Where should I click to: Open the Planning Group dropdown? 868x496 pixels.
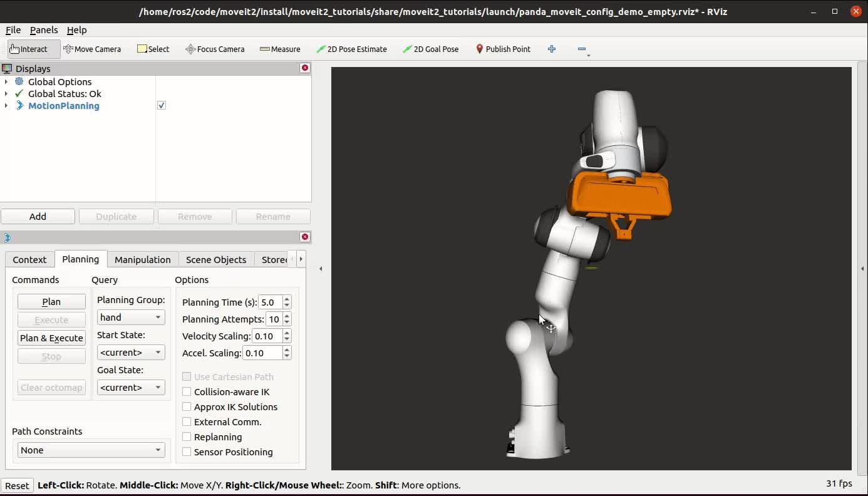[x=131, y=318]
